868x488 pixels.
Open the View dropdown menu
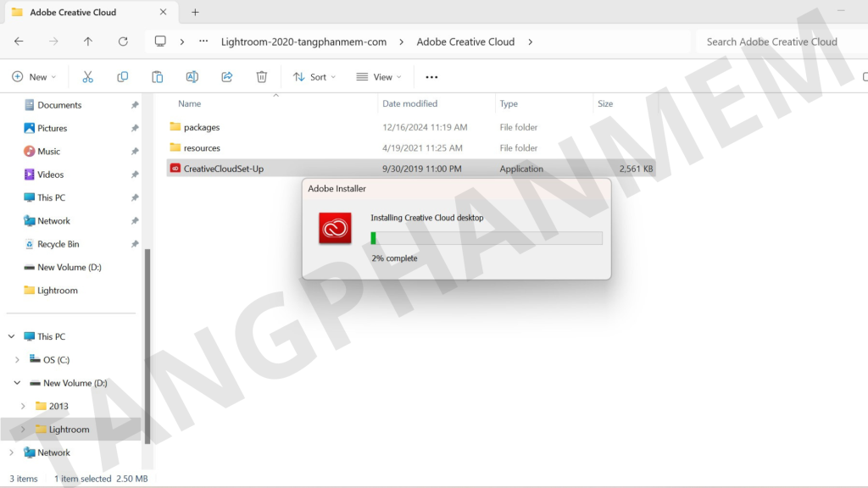click(379, 77)
